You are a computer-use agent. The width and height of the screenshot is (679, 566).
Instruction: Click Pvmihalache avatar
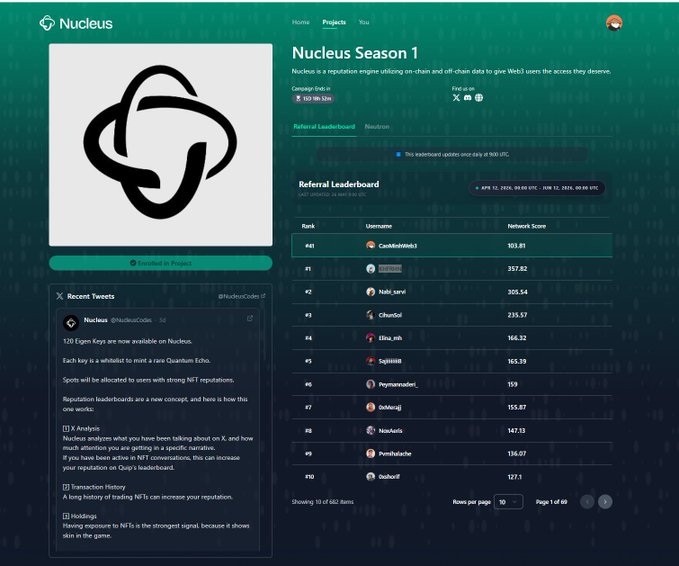pyautogui.click(x=370, y=453)
